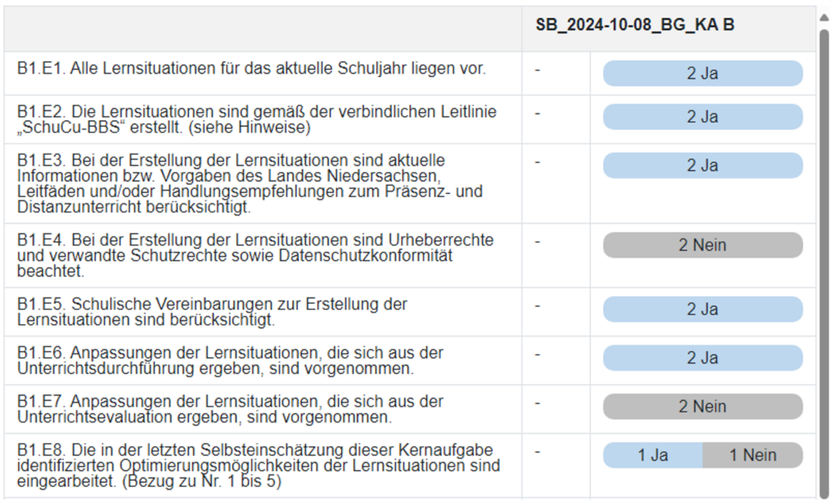The height and width of the screenshot is (504, 838).
Task: Click the gray '1 Nein' segment in B1.E8
Action: click(x=752, y=455)
